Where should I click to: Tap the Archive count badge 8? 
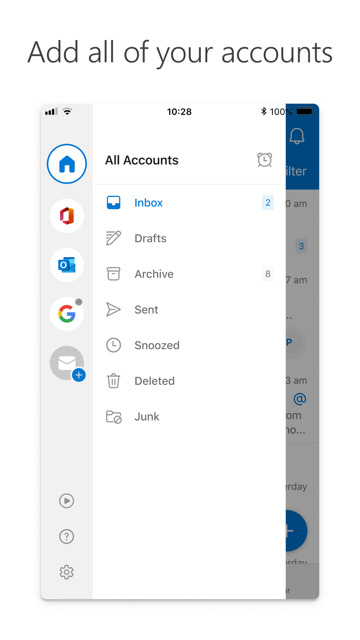coord(268,274)
